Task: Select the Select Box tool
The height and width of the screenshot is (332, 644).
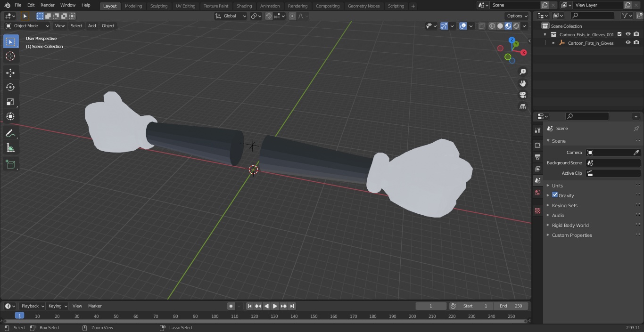Action: tap(10, 41)
